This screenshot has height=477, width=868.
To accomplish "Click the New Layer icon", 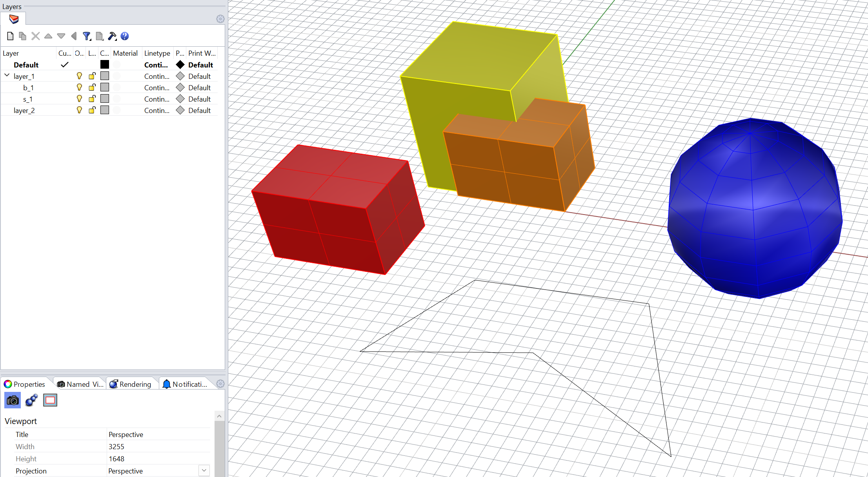I will coord(11,36).
